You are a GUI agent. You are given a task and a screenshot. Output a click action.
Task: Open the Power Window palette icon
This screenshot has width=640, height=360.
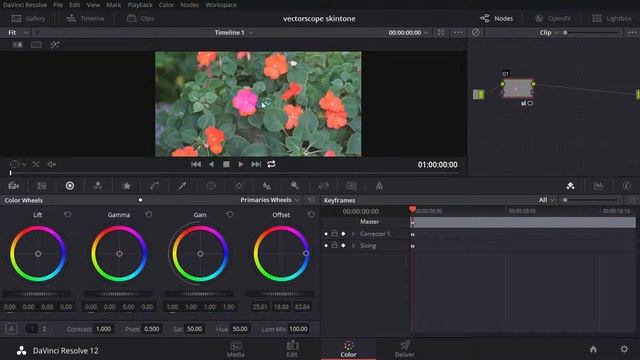211,186
